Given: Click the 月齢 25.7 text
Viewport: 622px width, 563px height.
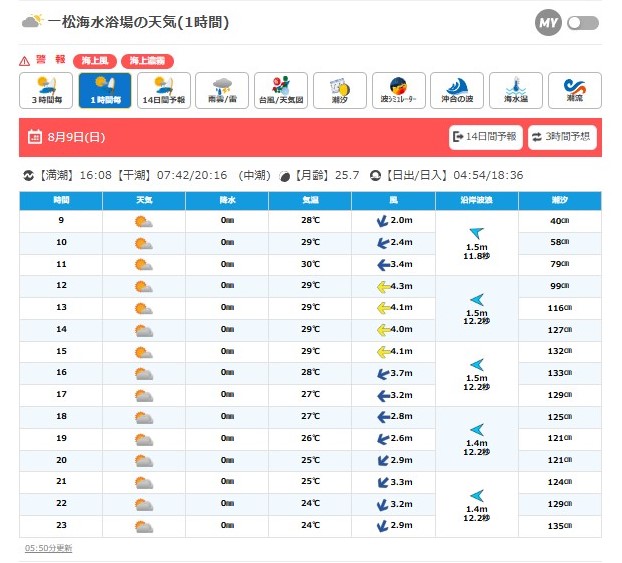Looking at the screenshot, I should tap(326, 175).
